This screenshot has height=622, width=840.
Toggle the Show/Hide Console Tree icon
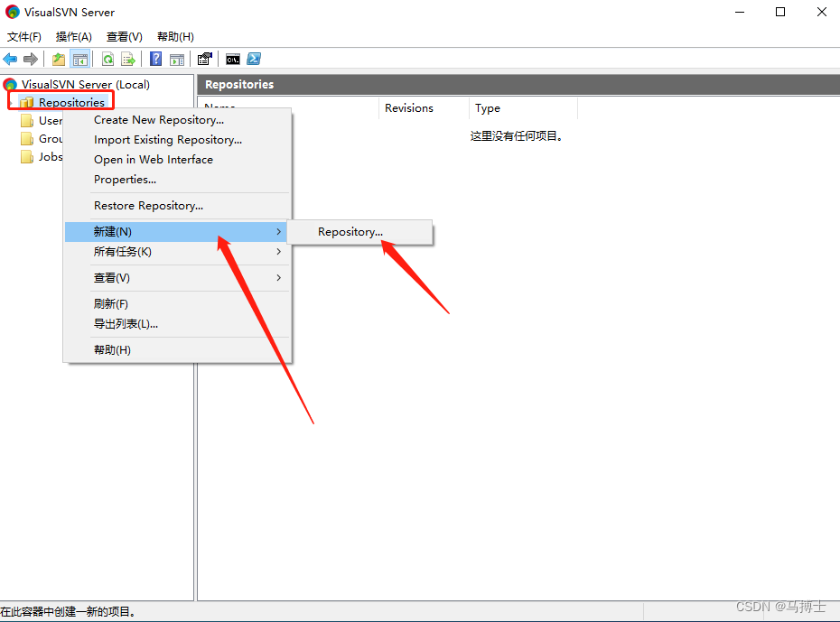tap(80, 59)
